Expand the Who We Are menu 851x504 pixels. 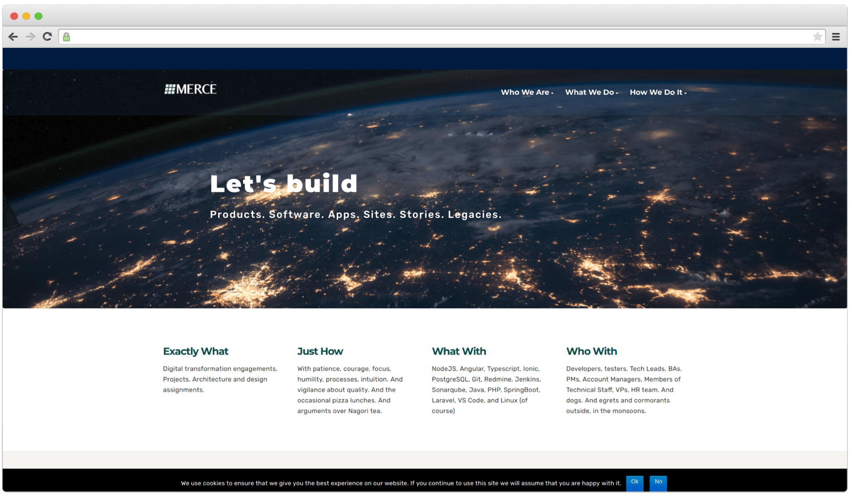pyautogui.click(x=527, y=92)
